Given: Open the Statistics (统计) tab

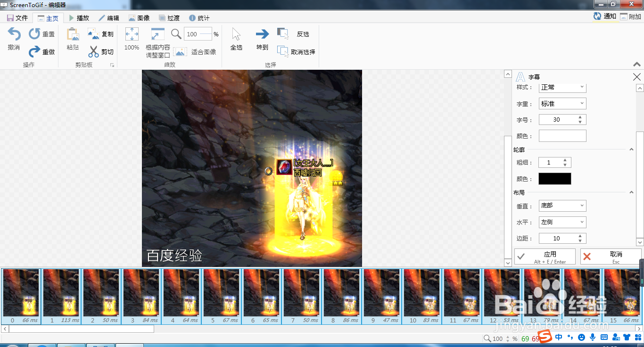Looking at the screenshot, I should pyautogui.click(x=199, y=18).
